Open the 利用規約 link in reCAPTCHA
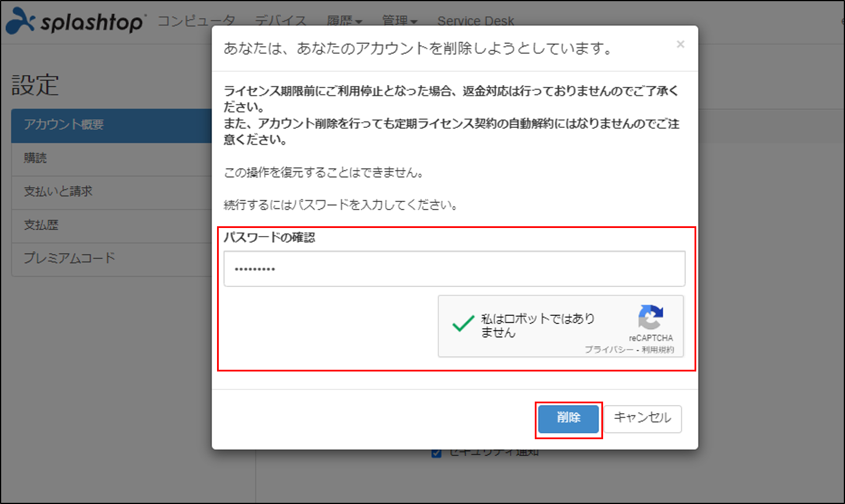Viewport: 845px width, 504px height. pyautogui.click(x=658, y=350)
